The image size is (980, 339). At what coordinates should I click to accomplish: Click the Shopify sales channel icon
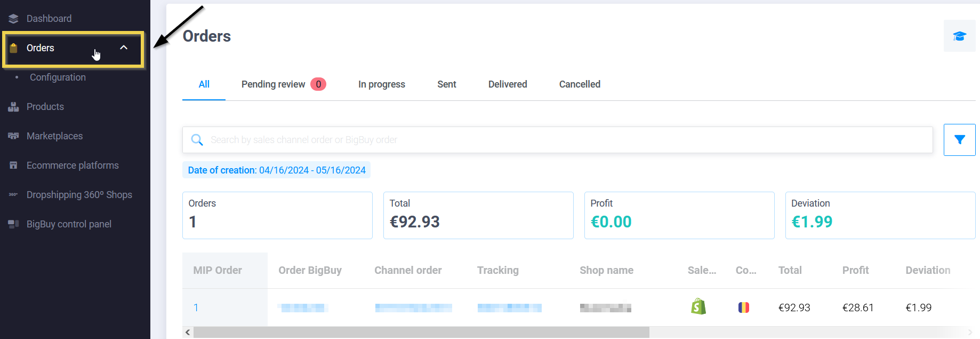pos(698,307)
